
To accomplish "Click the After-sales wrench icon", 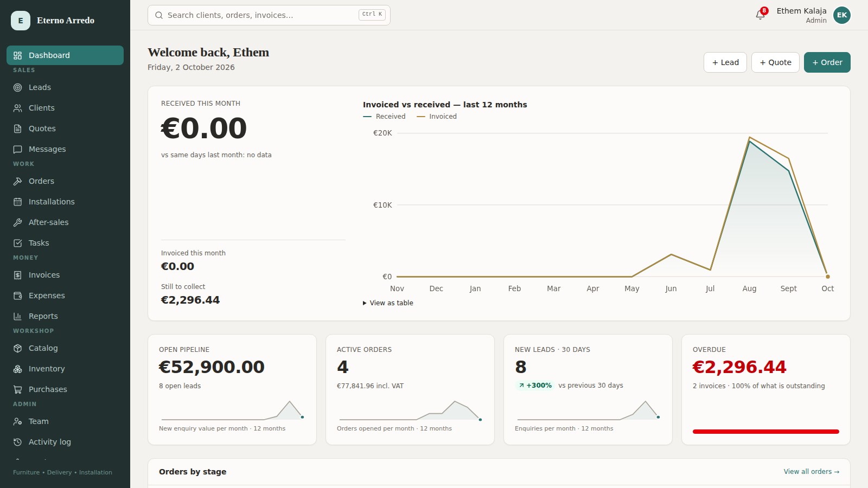I will pyautogui.click(x=17, y=222).
